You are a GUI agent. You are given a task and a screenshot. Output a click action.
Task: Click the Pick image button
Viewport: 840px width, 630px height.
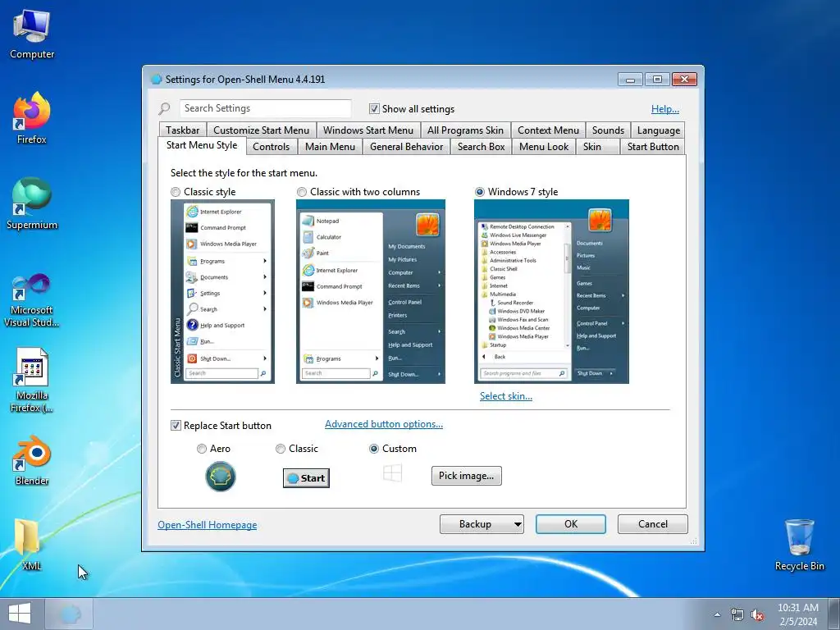coord(467,476)
